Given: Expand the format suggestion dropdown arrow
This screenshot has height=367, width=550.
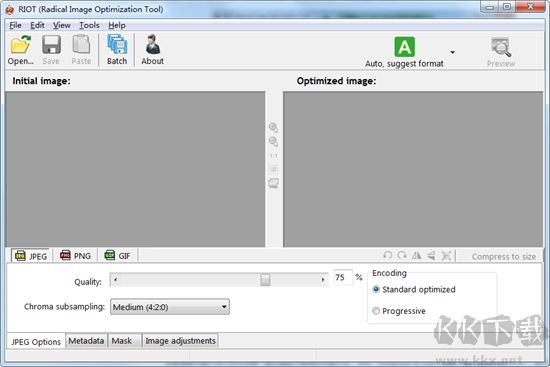Looking at the screenshot, I should (452, 53).
